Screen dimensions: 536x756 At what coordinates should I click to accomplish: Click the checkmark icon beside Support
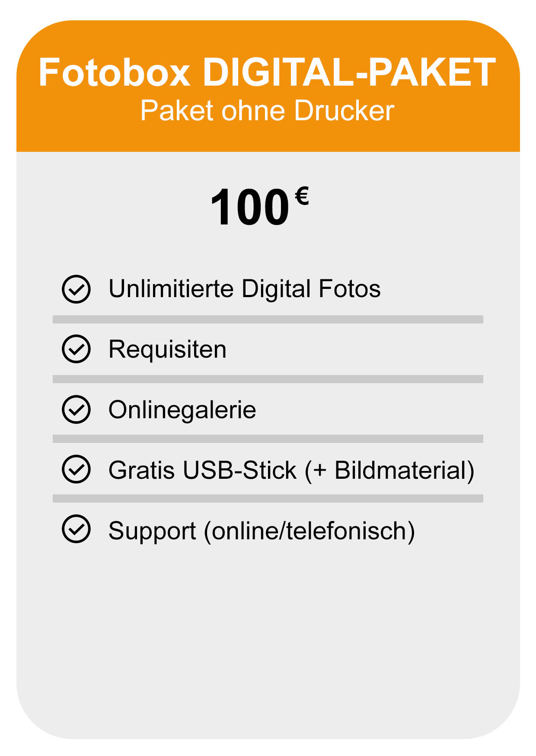(x=76, y=529)
